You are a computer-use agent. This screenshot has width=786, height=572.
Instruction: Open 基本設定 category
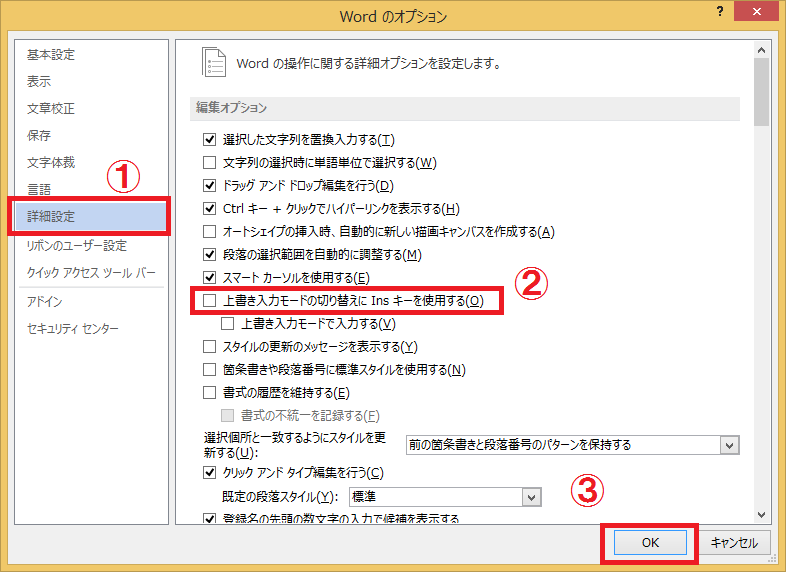tap(51, 54)
